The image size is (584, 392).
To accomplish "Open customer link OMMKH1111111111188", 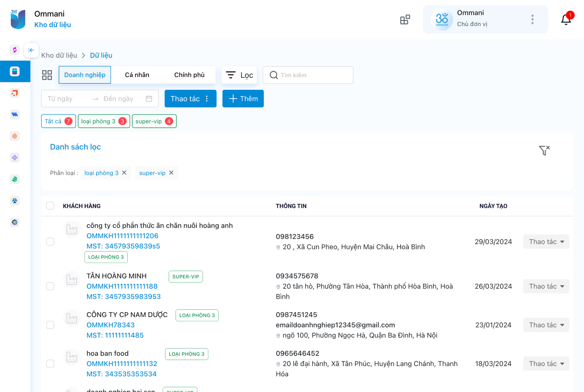I will [x=122, y=286].
